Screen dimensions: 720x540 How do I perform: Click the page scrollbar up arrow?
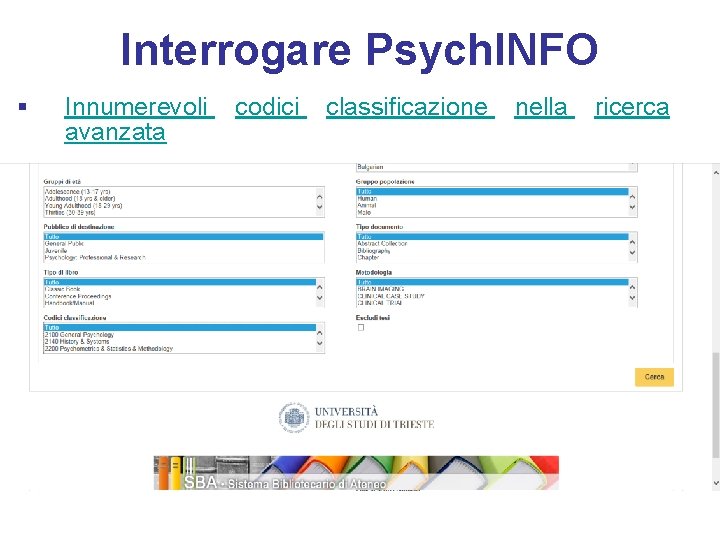[x=716, y=173]
